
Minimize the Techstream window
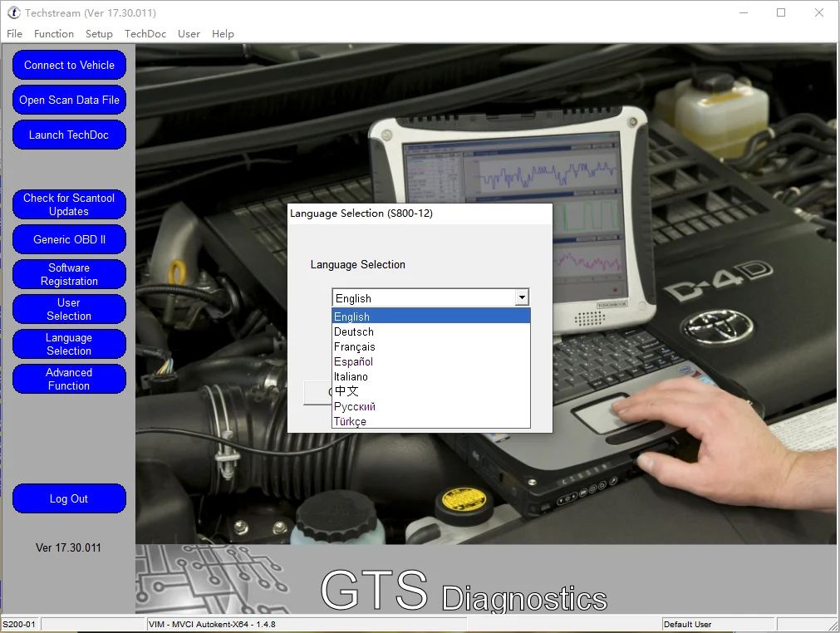744,12
